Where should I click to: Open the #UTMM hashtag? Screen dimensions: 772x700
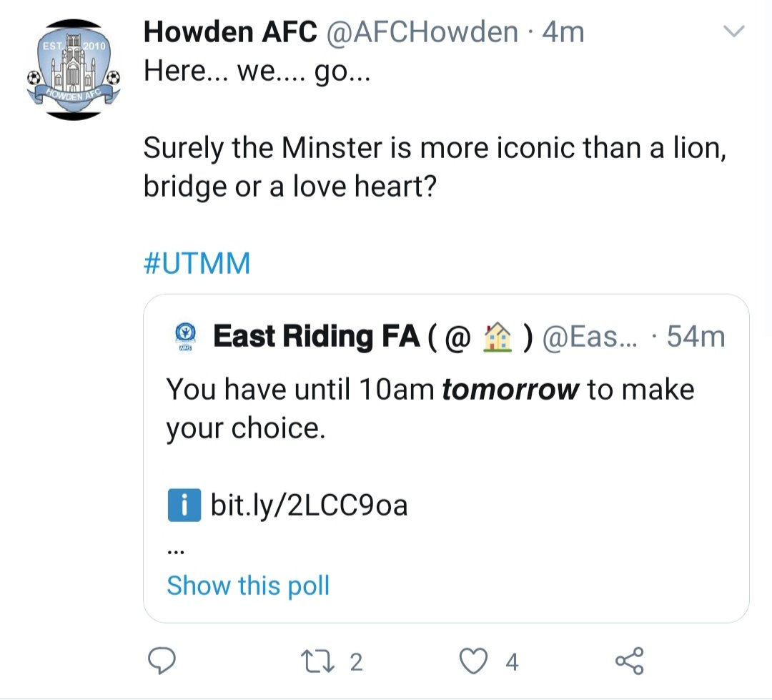tap(197, 263)
